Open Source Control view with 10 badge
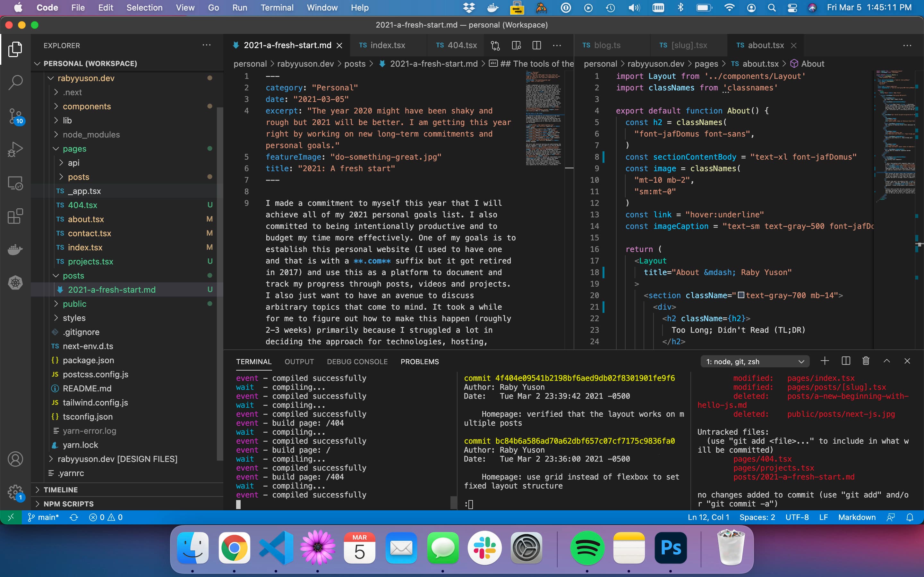This screenshot has height=577, width=924. click(15, 116)
